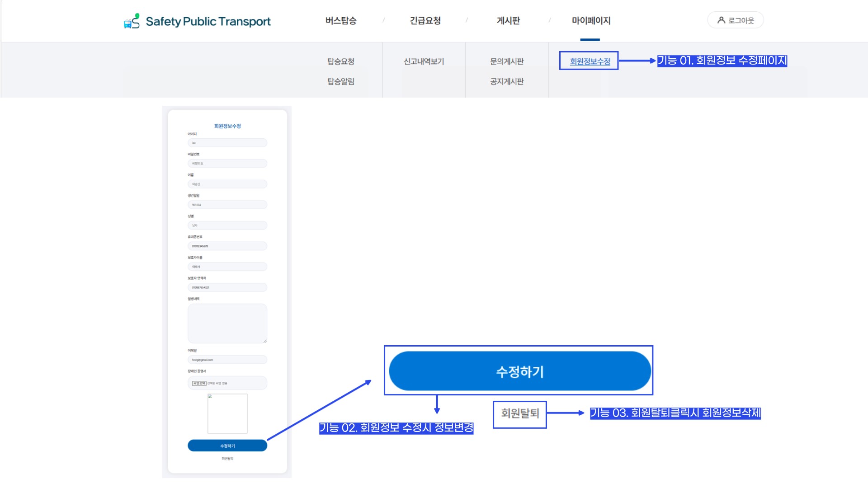Click the large 회원탈퇴 button
The height and width of the screenshot is (488, 868).
pos(519,413)
